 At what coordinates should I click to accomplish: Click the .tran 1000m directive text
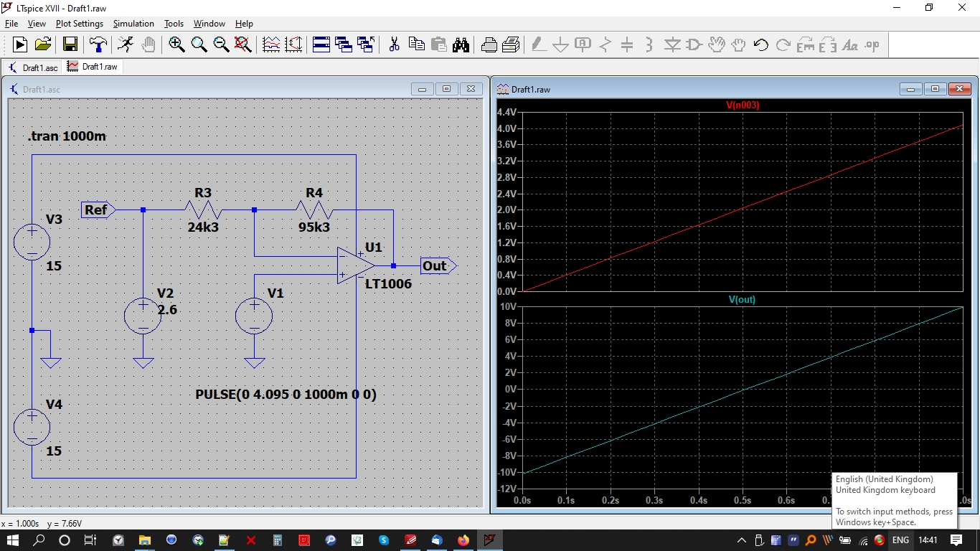tap(67, 136)
